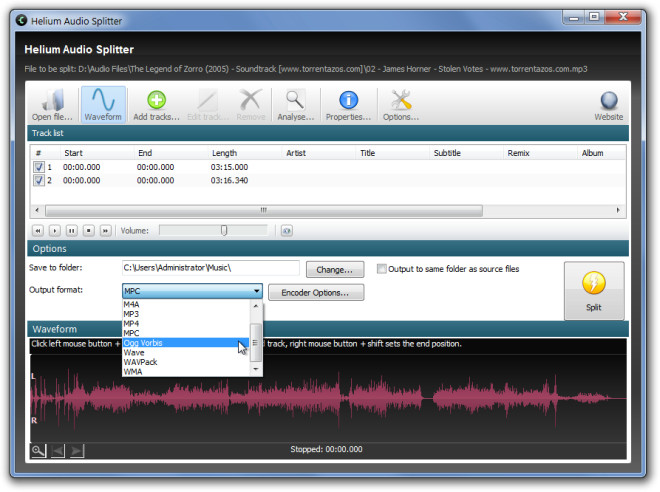The width and height of the screenshot is (660, 492).
Task: Move waveform right with arrow button
Action: [x=77, y=451]
